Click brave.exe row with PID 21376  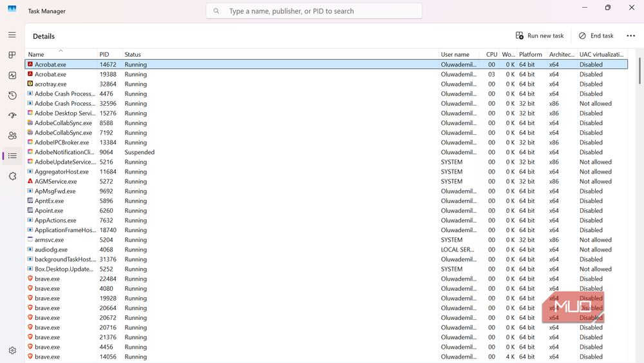click(x=326, y=337)
